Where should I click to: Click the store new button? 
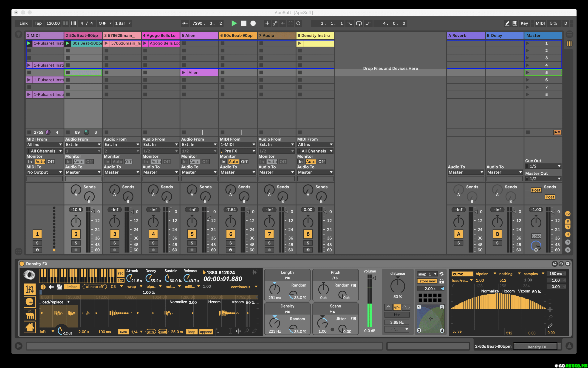(427, 281)
